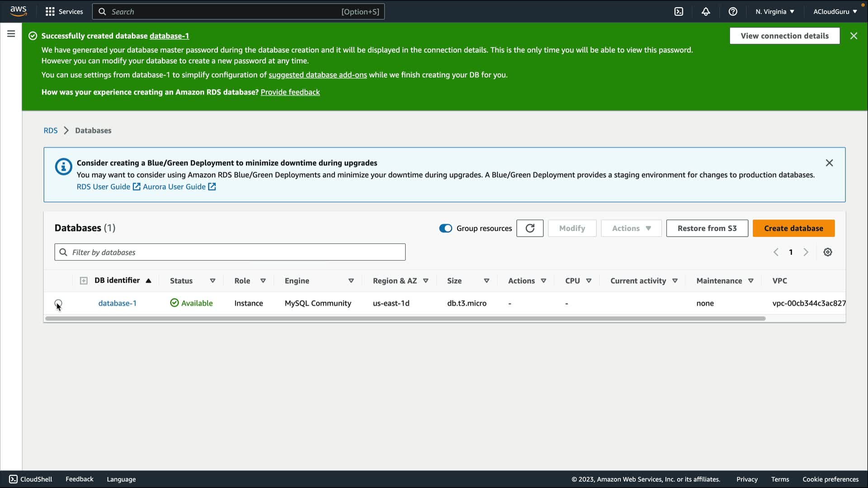Toggle the Group resources switch

(x=445, y=228)
